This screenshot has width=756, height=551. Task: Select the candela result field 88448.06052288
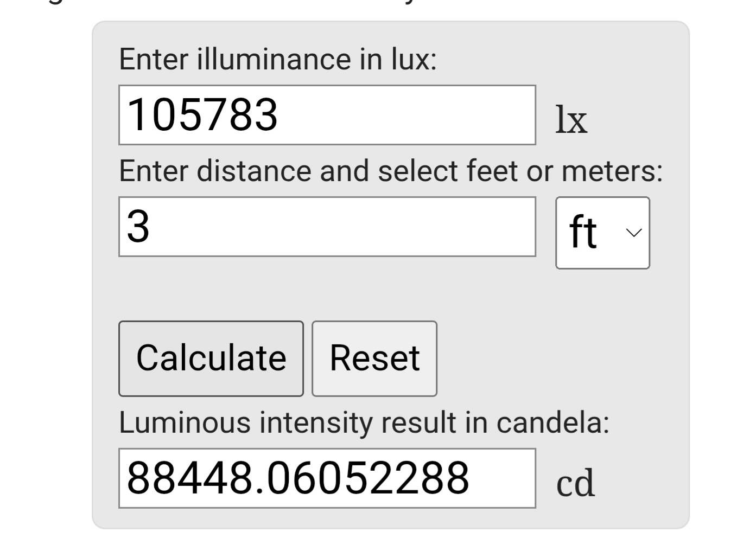327,478
